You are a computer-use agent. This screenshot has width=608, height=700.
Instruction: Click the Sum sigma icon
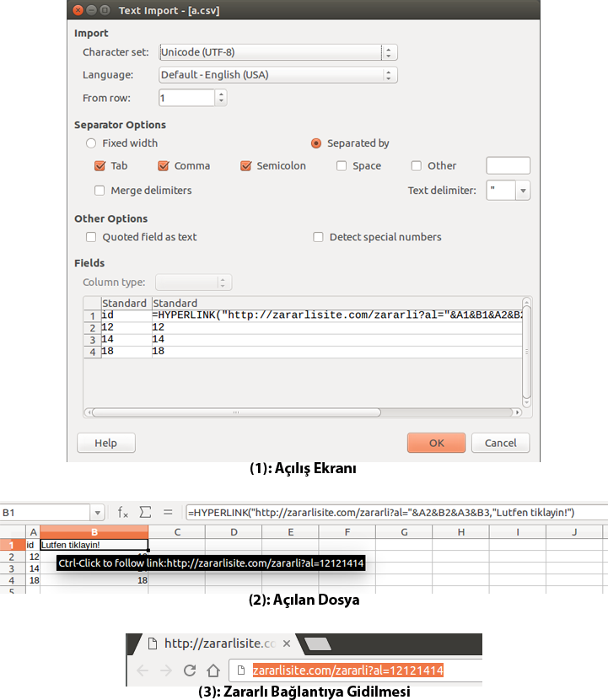coord(145,512)
